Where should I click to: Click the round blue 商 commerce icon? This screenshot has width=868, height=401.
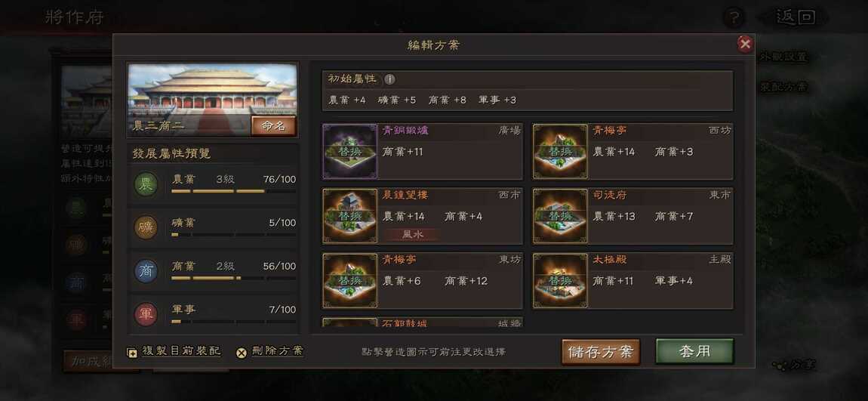[146, 271]
